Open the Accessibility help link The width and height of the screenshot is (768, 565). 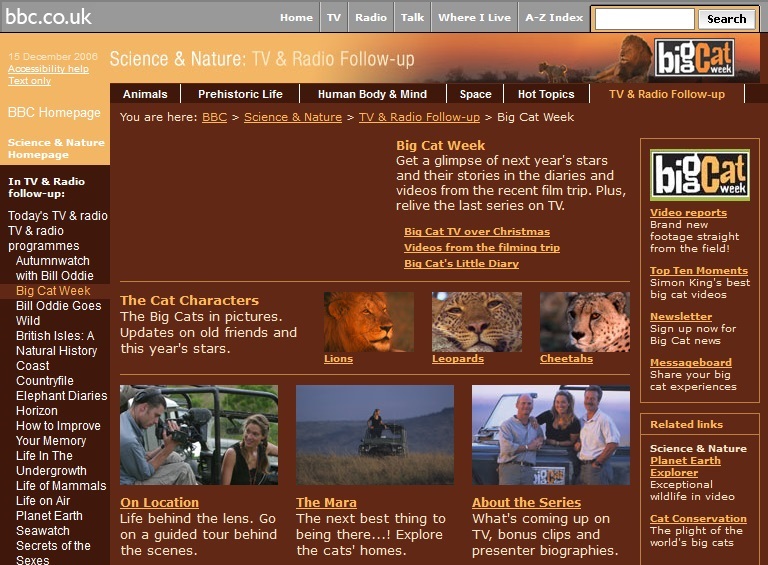click(x=48, y=69)
